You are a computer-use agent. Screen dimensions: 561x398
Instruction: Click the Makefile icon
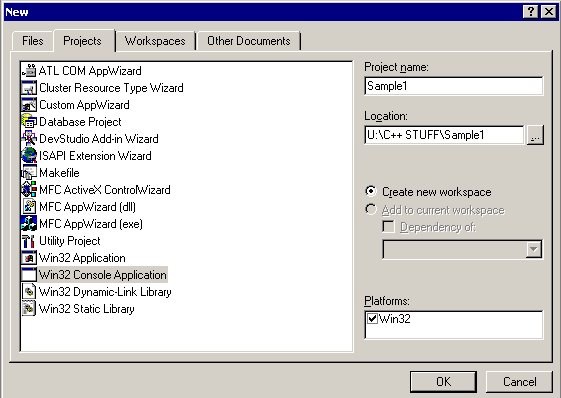tap(29, 173)
